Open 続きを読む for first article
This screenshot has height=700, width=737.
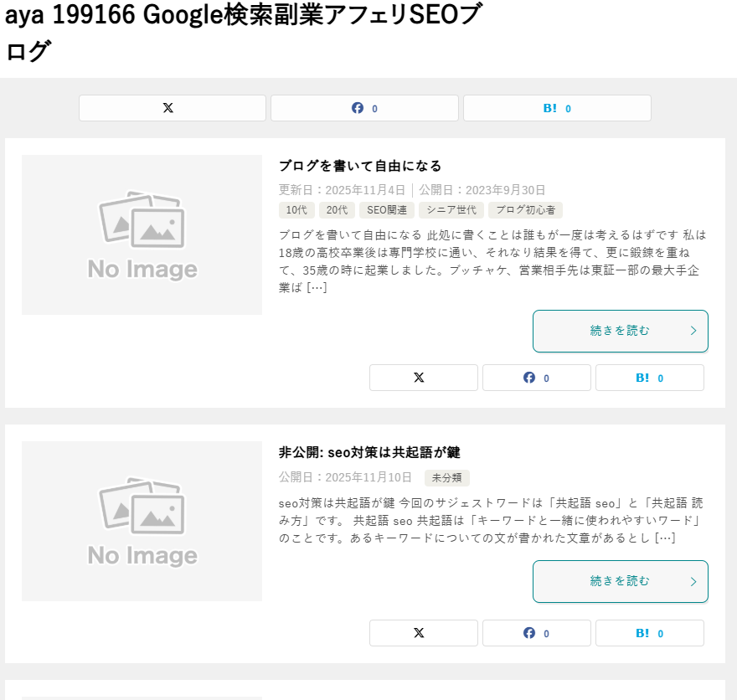(x=620, y=331)
